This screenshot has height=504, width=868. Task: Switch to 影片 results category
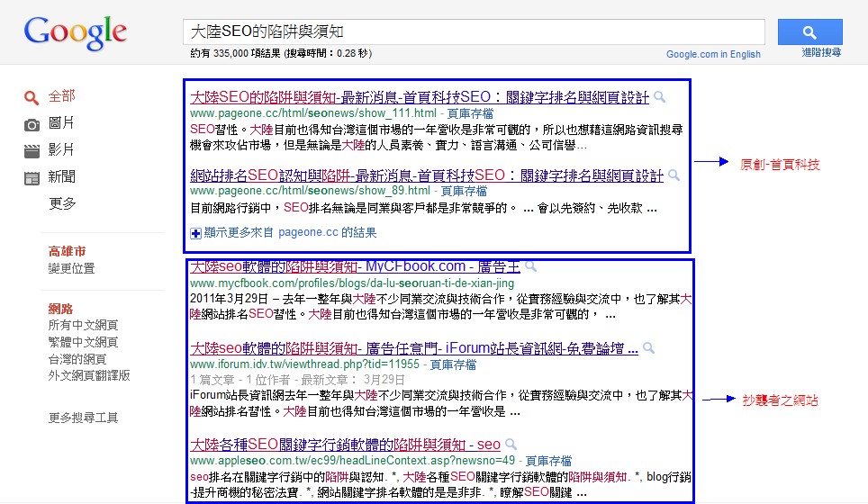[61, 150]
